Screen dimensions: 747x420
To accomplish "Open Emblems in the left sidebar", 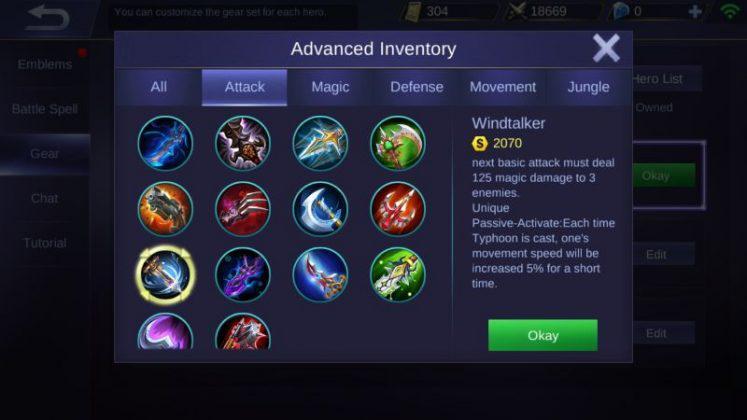I will click(45, 64).
